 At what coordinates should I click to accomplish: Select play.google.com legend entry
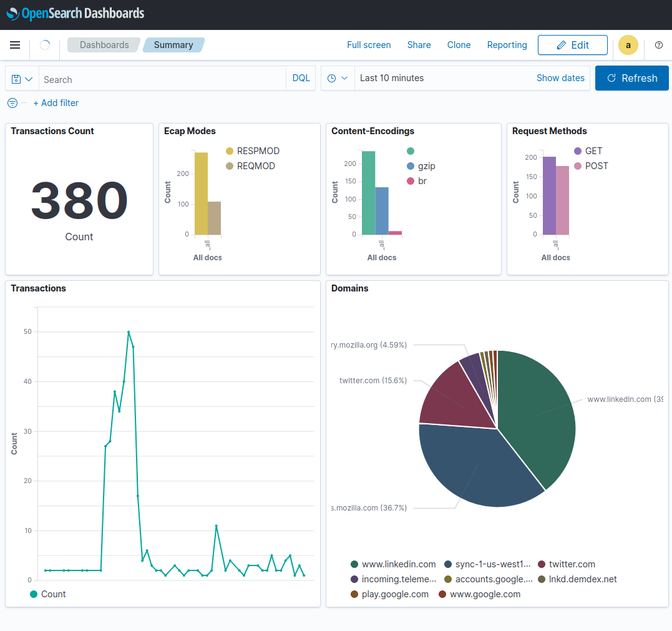[x=389, y=594]
